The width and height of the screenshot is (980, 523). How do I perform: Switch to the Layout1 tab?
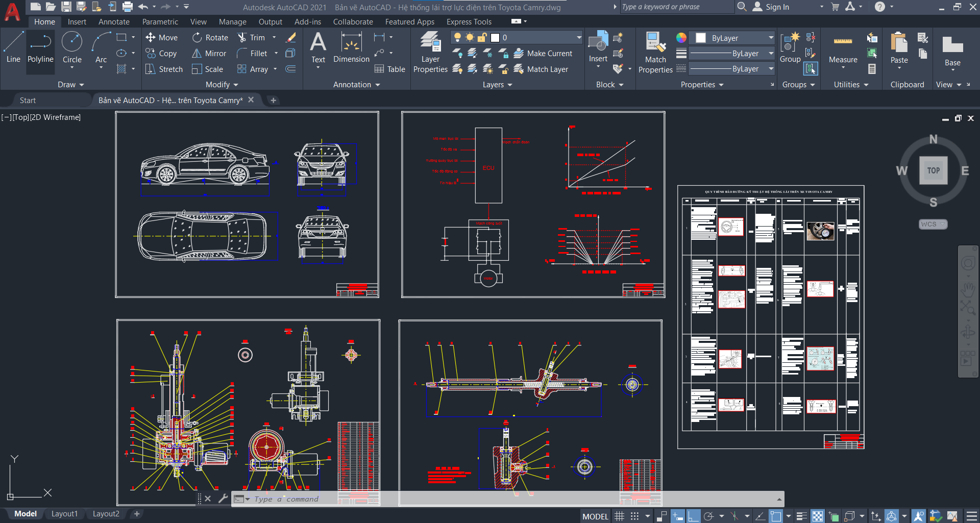coord(65,514)
